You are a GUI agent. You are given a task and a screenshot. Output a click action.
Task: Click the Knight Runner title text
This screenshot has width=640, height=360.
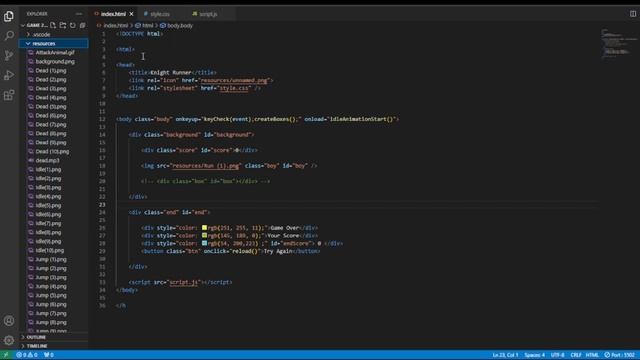click(x=171, y=73)
